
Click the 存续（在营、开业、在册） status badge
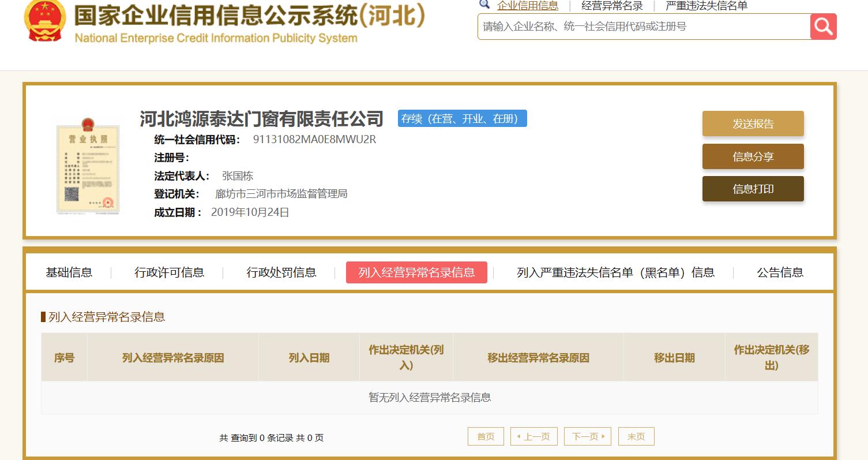(463, 118)
